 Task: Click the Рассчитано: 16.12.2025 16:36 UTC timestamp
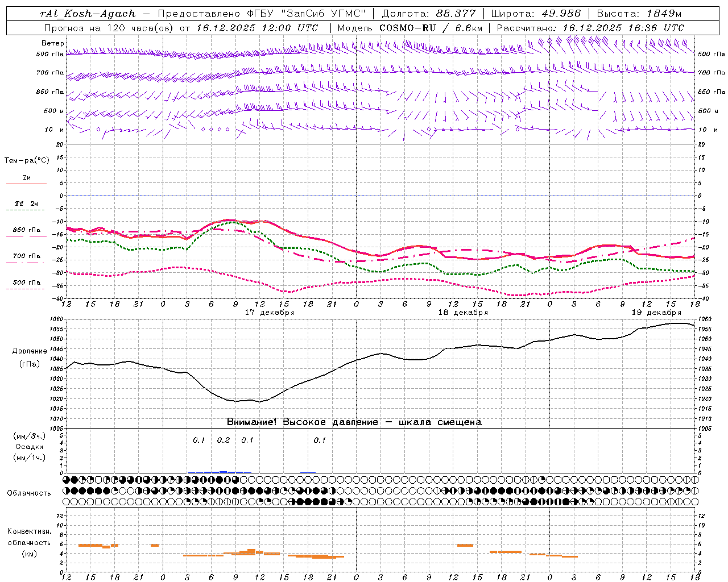click(x=590, y=28)
